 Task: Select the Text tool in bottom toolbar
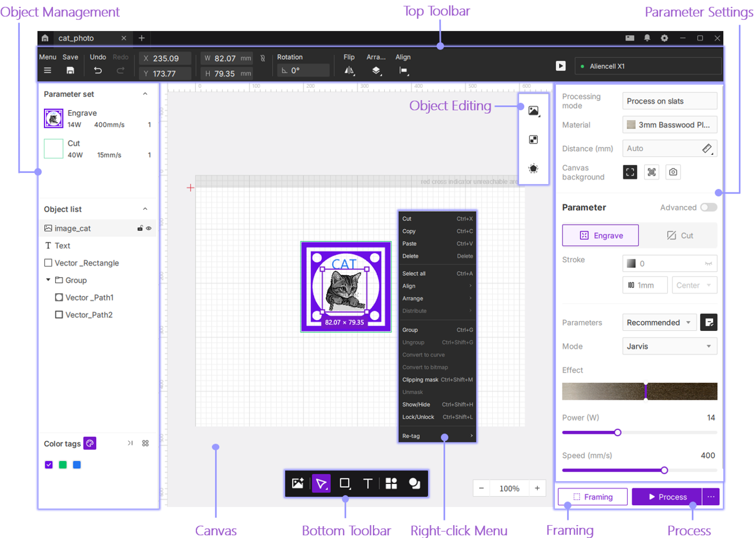[367, 483]
